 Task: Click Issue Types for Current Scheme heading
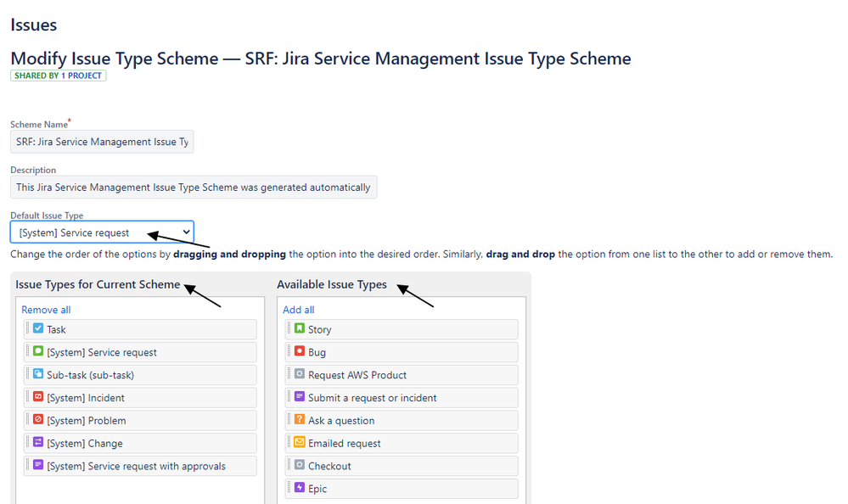98,284
